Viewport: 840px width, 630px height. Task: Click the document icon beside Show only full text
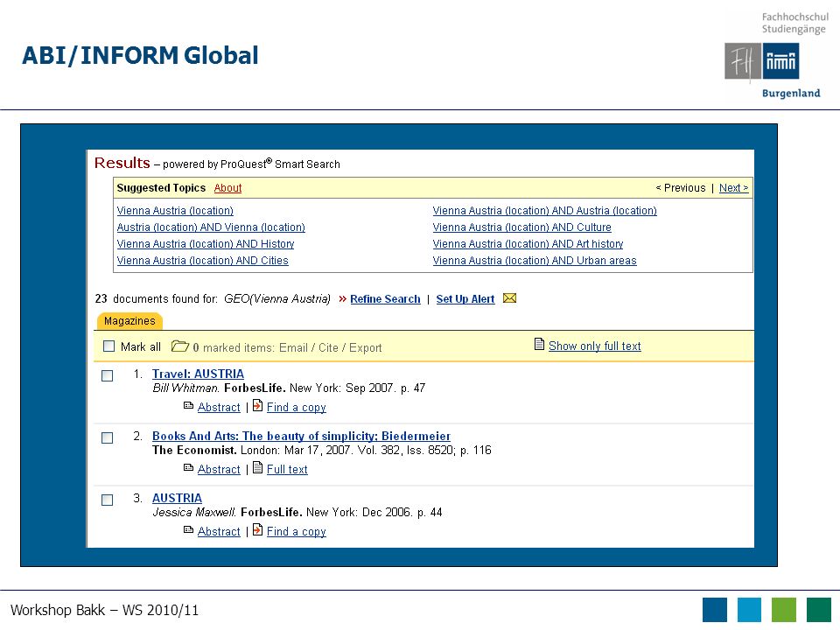click(540, 345)
